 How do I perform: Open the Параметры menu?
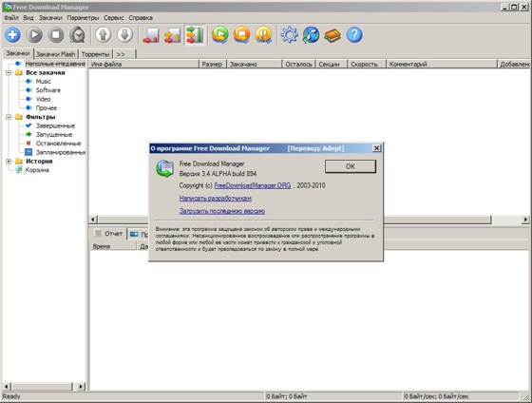(x=83, y=18)
